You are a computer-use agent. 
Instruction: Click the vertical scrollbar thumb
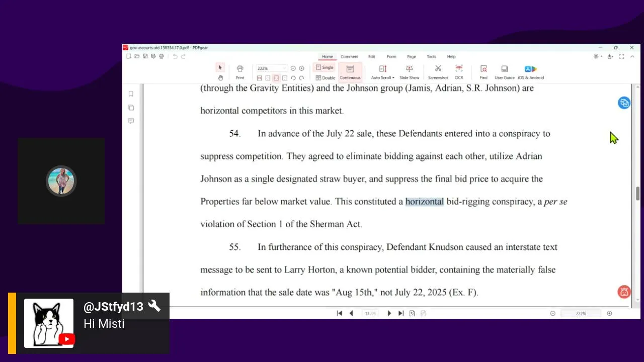637,194
